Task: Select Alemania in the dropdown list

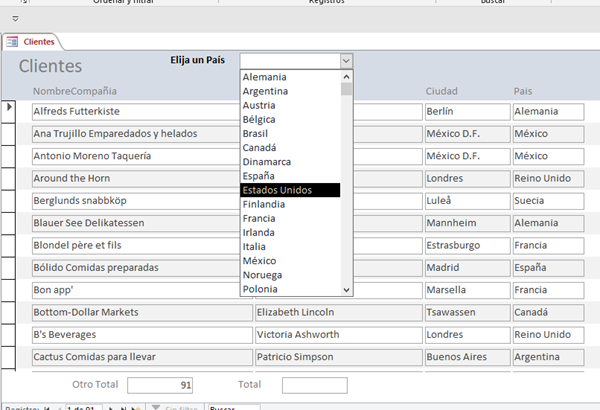Action: click(x=290, y=77)
